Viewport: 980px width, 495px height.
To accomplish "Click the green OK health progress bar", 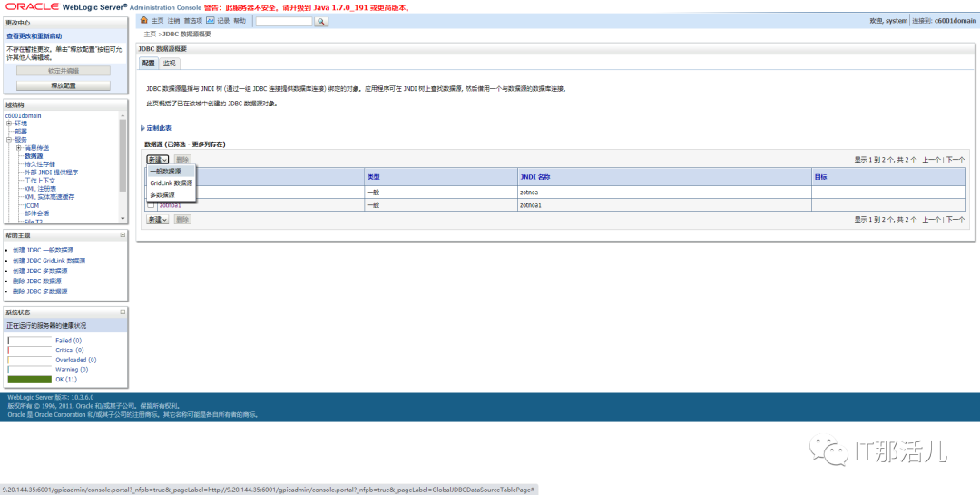I will pos(29,380).
